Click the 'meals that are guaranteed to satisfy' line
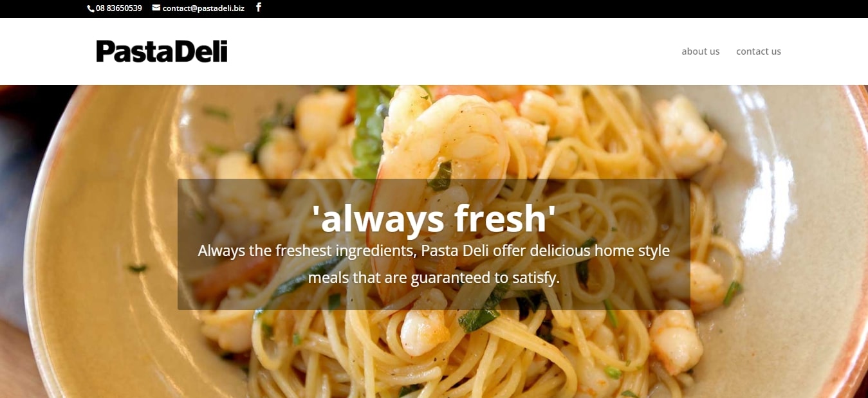 coord(434,278)
